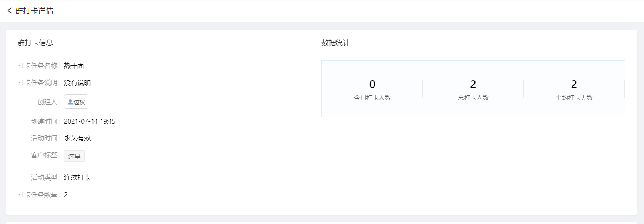Image resolution: width=644 pixels, height=224 pixels.
Task: Click the task description 没有说明
Action: [77, 83]
